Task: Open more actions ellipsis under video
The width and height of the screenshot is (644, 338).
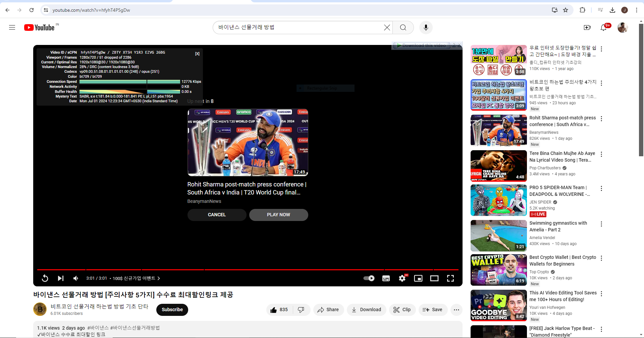Action: pos(457,310)
